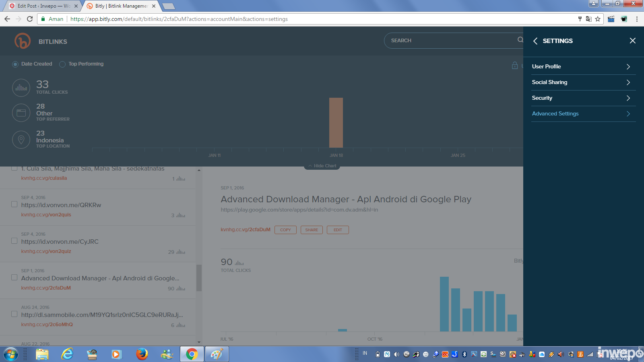Reload the page in Chrome
This screenshot has height=362, width=644.
point(30,19)
